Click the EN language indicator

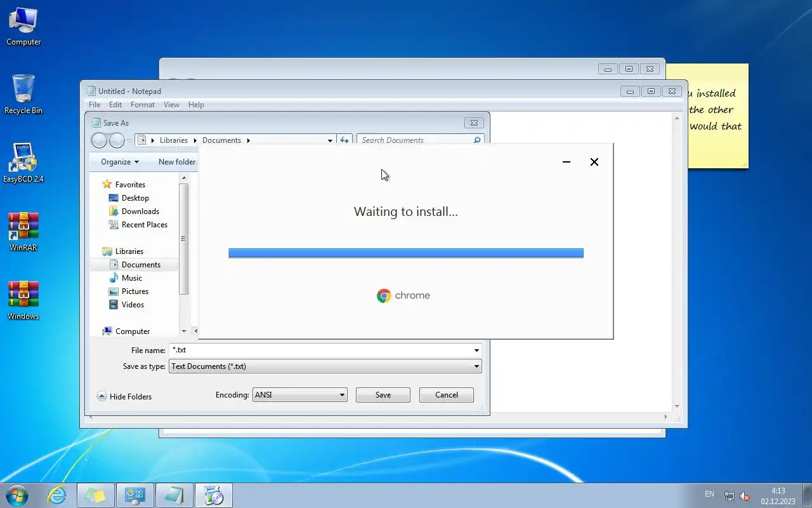click(x=709, y=494)
